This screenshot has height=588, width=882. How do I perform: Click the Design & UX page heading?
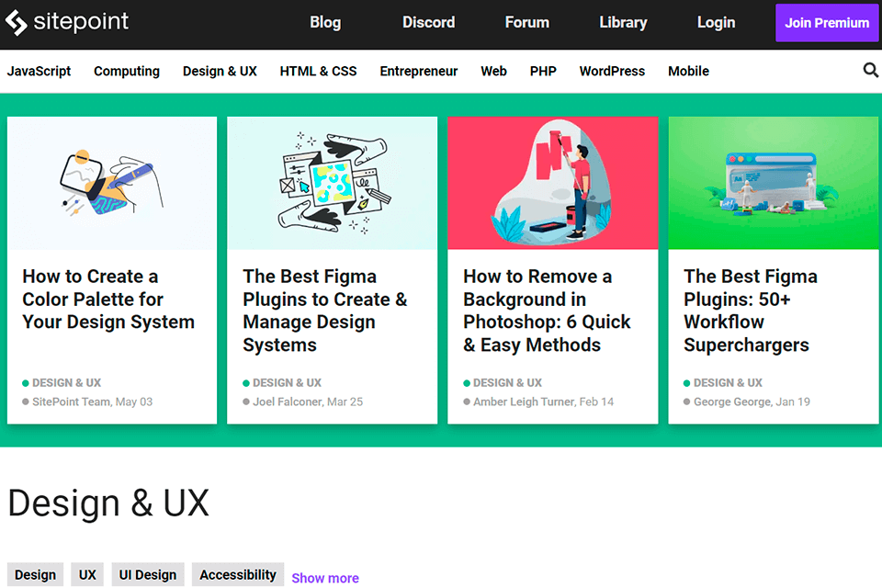coord(108,503)
